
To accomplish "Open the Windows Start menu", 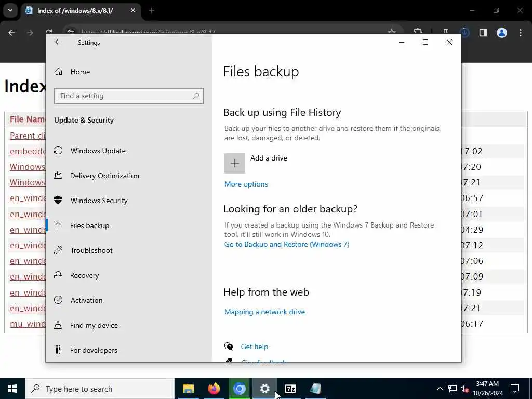I will click(12, 389).
